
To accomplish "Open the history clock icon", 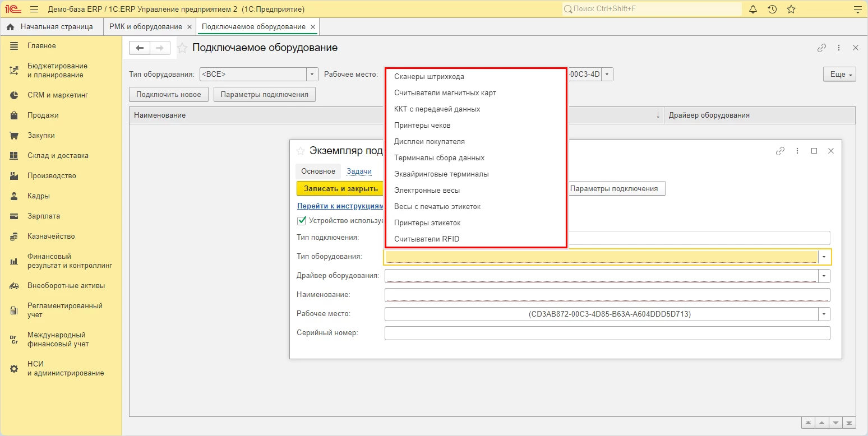I will pos(772,9).
